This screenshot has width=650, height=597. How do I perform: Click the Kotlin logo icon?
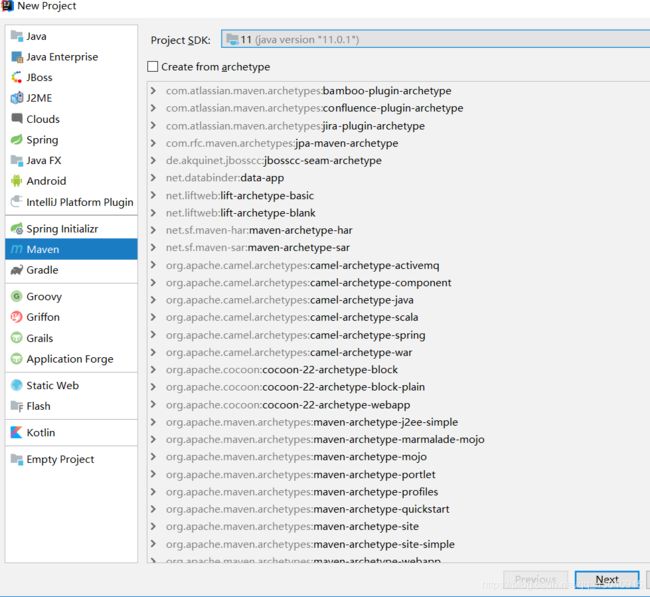coord(17,432)
